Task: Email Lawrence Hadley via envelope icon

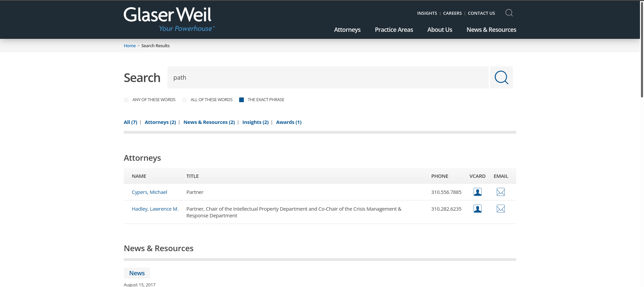Action: click(x=500, y=209)
